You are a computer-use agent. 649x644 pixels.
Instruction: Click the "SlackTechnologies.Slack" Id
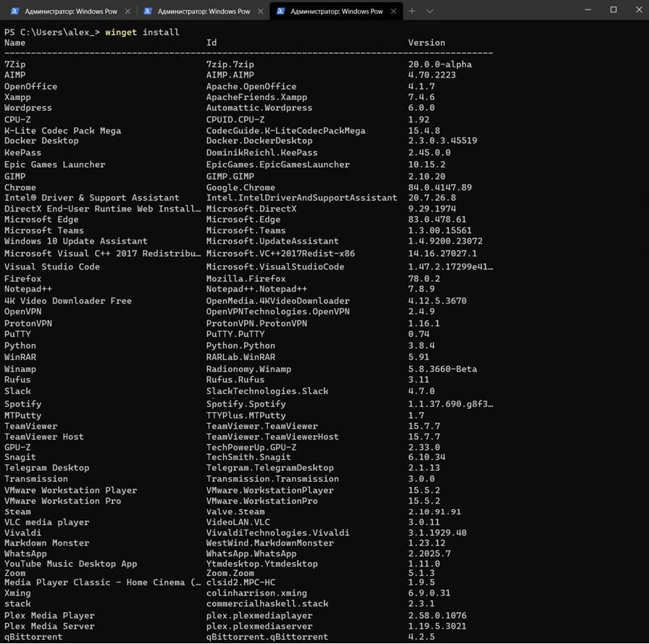point(267,391)
